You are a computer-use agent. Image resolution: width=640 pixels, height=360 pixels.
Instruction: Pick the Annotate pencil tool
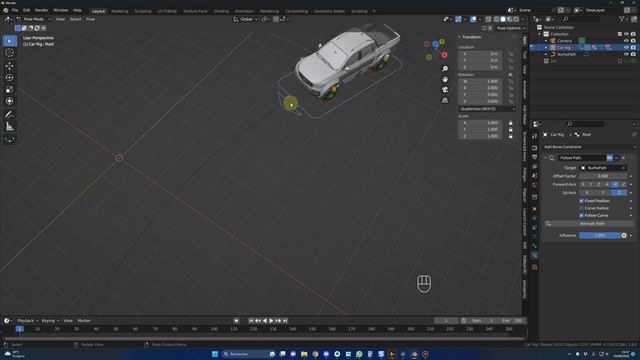click(10, 114)
